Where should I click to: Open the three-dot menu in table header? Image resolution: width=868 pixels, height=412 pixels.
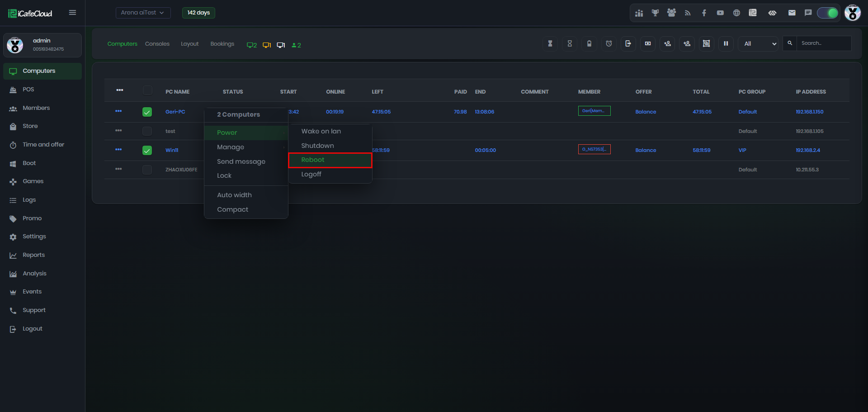119,90
